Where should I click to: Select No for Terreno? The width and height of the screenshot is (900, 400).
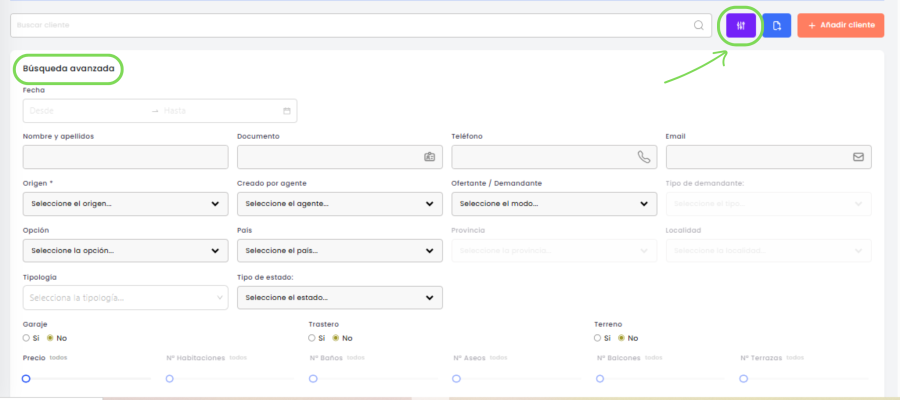(621, 338)
